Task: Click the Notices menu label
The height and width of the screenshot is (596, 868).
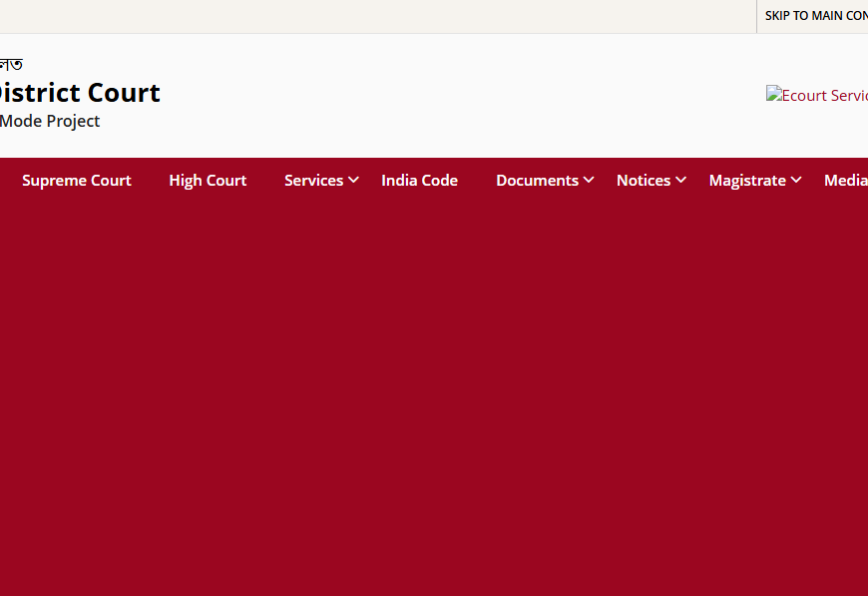Action: (x=644, y=181)
